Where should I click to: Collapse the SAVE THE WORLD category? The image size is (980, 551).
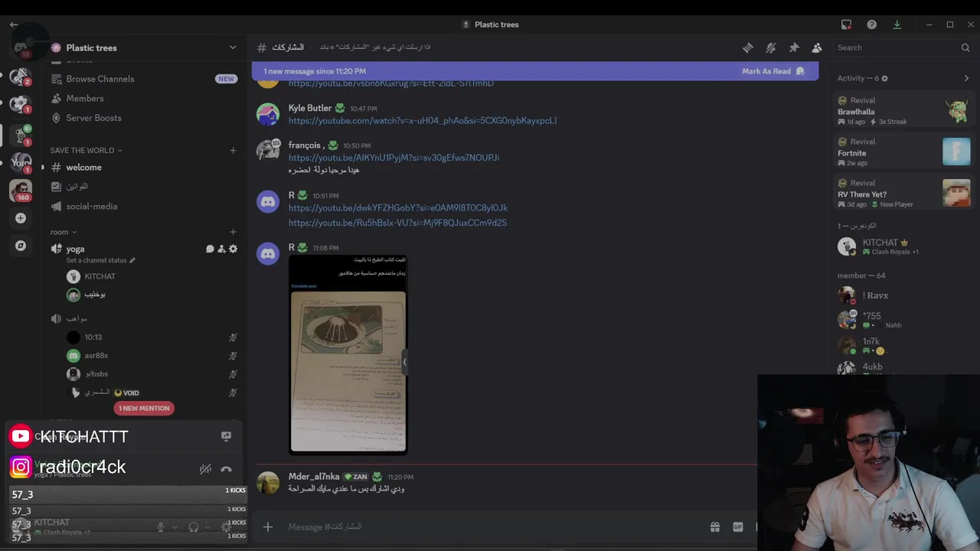tap(86, 150)
